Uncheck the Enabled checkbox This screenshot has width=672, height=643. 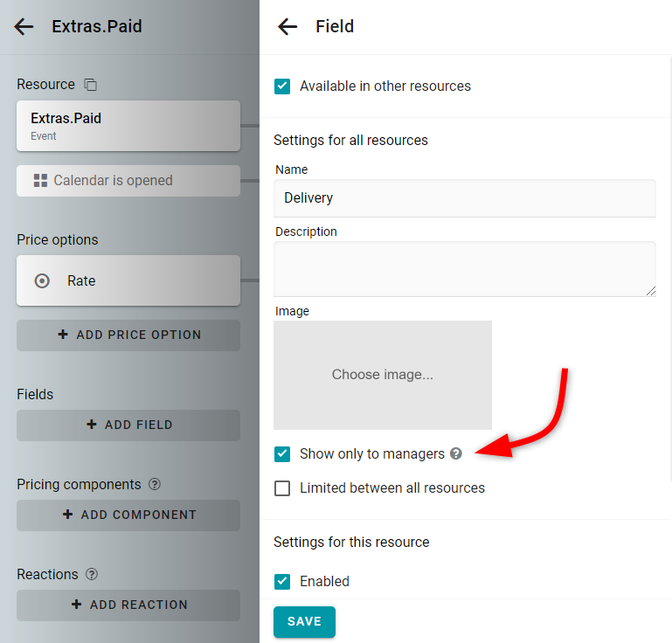[x=282, y=581]
